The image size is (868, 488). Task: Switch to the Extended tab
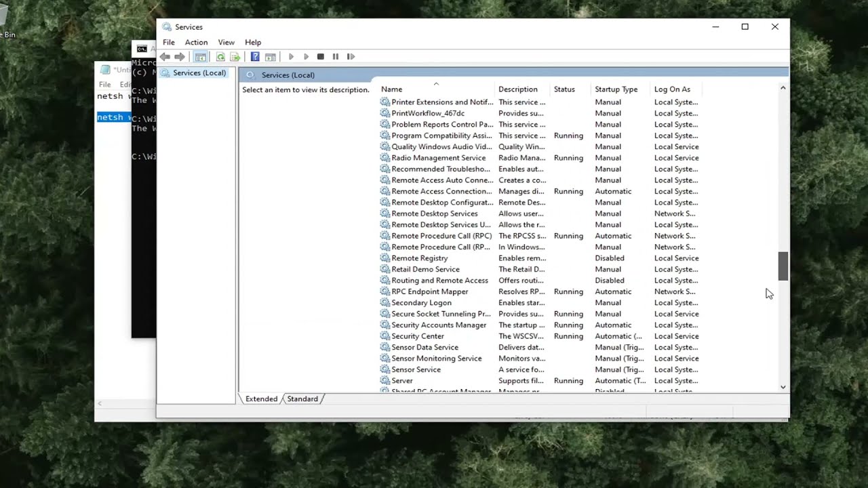261,399
